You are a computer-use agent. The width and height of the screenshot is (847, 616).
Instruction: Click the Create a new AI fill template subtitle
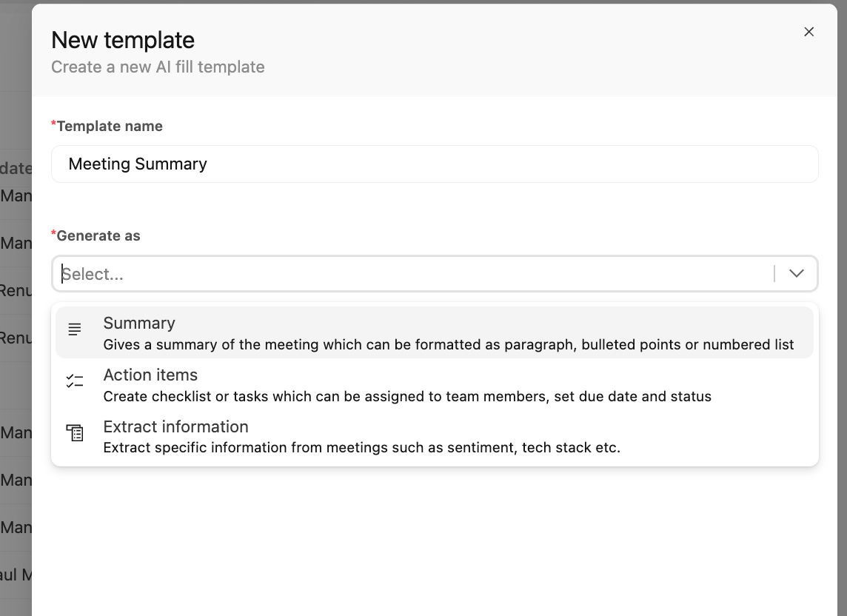coord(158,67)
